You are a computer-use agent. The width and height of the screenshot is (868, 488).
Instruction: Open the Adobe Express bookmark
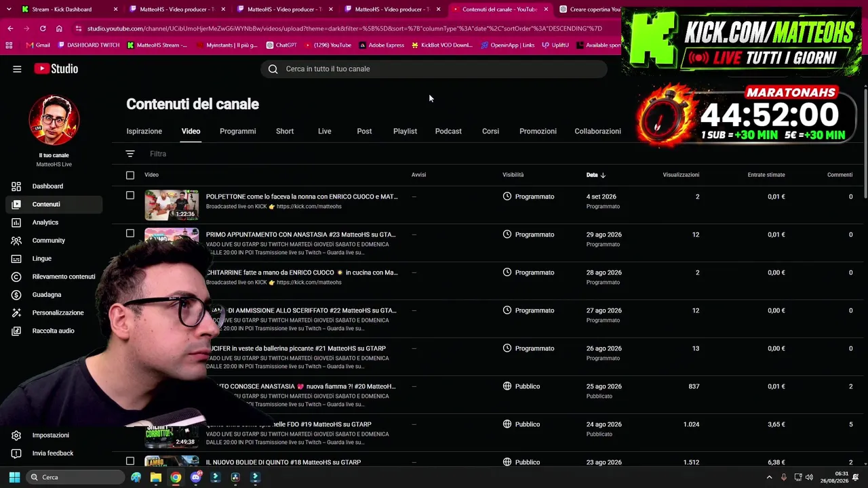coord(382,45)
